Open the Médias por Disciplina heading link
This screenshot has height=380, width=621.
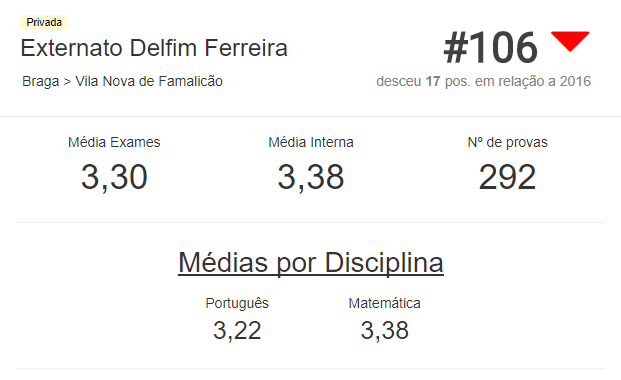pyautogui.click(x=311, y=263)
